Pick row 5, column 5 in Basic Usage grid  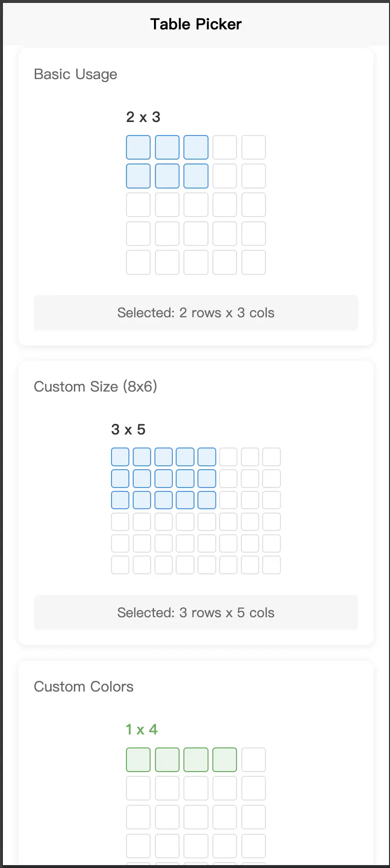pos(253,262)
